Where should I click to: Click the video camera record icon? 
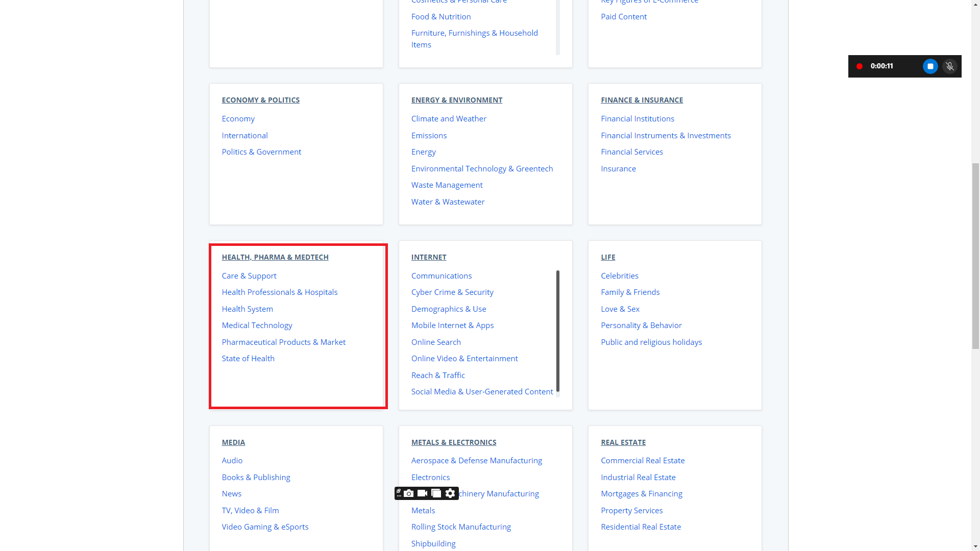pos(422,493)
